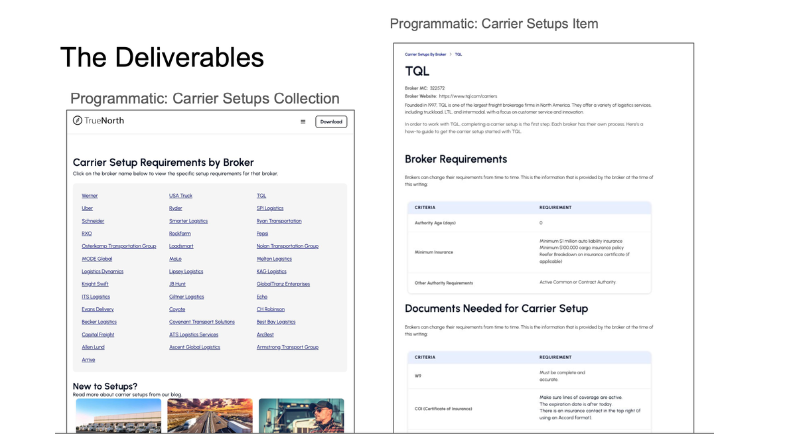Select the Ryder broker link
Viewport: 797px width, 434px height.
click(175, 208)
